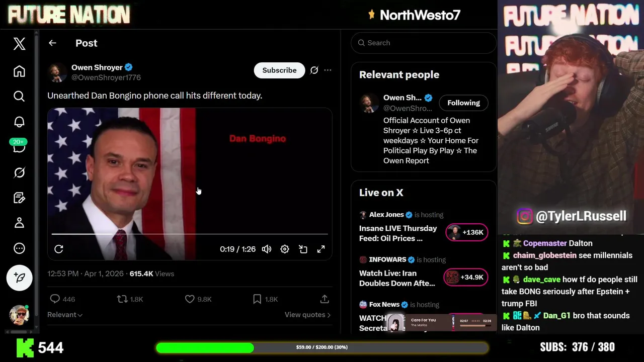Image resolution: width=644 pixels, height=362 pixels.
Task: Seek on the video progress bar
Action: click(190, 234)
